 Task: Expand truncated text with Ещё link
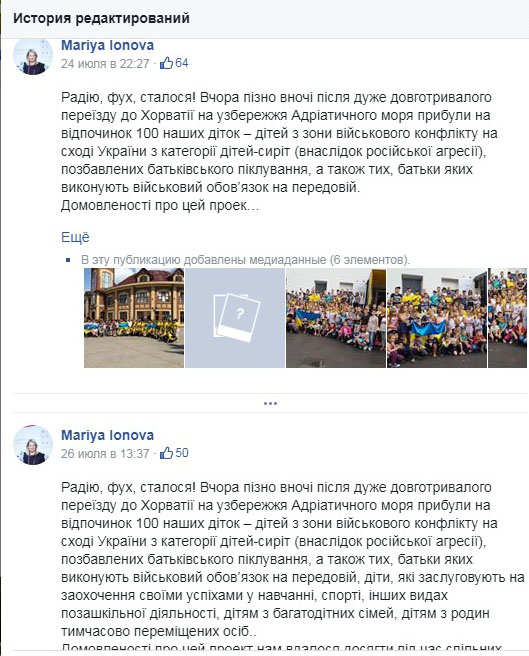point(75,237)
